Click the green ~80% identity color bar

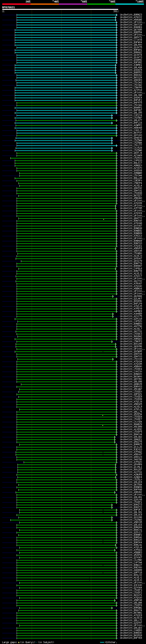tap(101, 4)
